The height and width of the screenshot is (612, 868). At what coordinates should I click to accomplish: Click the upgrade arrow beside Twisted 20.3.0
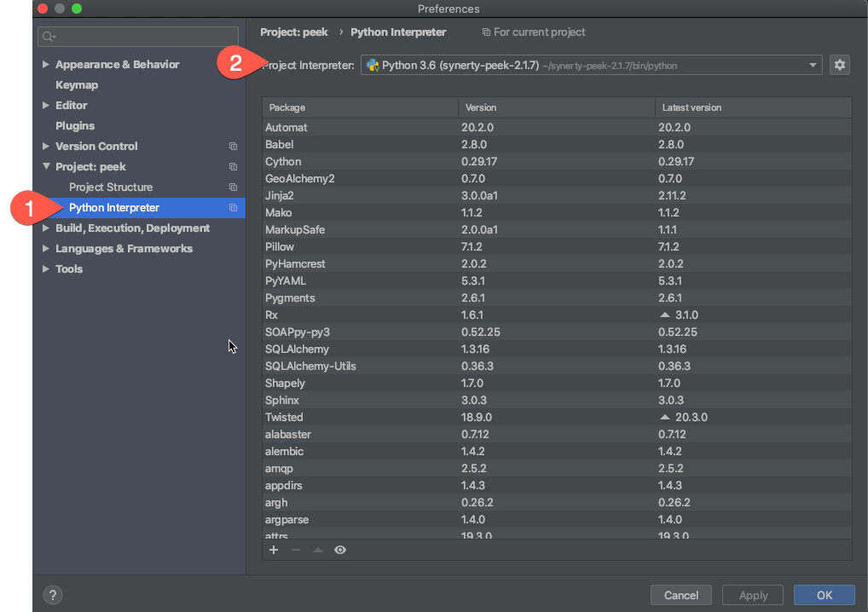click(x=665, y=417)
